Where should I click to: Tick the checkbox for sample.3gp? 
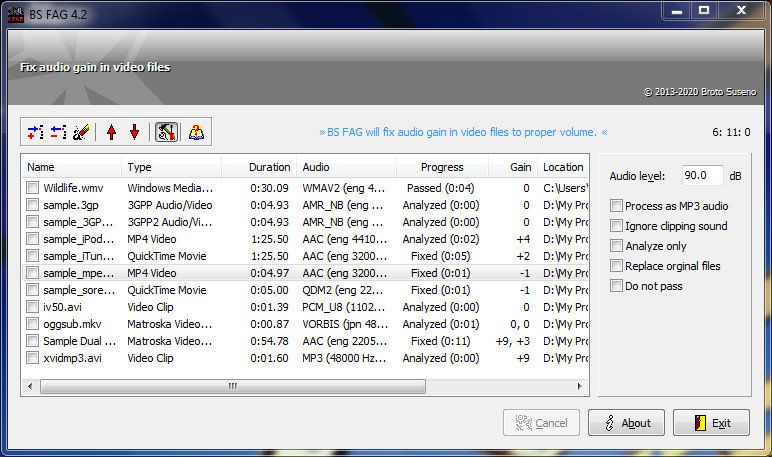pos(32,205)
